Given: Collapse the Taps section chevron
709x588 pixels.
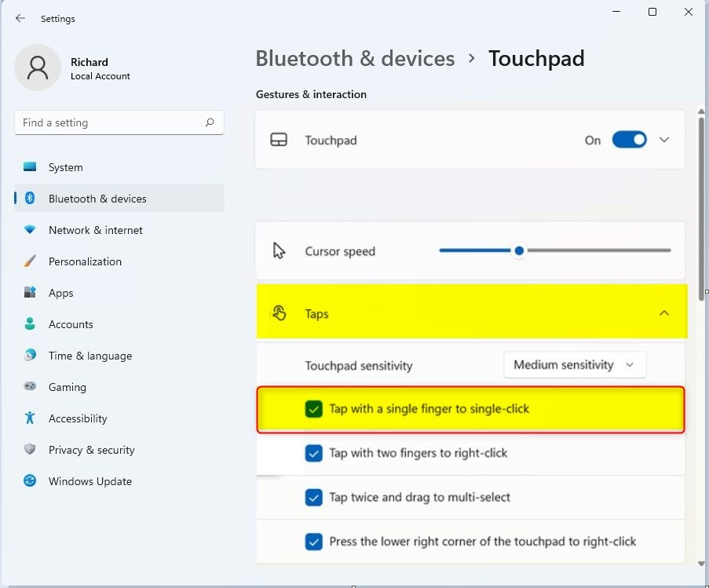Looking at the screenshot, I should point(664,312).
